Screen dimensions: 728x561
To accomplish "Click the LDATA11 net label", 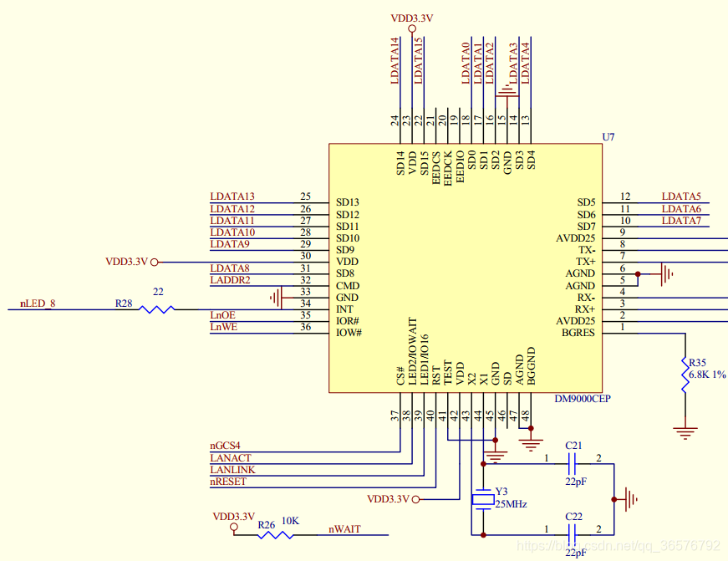I will [x=232, y=221].
